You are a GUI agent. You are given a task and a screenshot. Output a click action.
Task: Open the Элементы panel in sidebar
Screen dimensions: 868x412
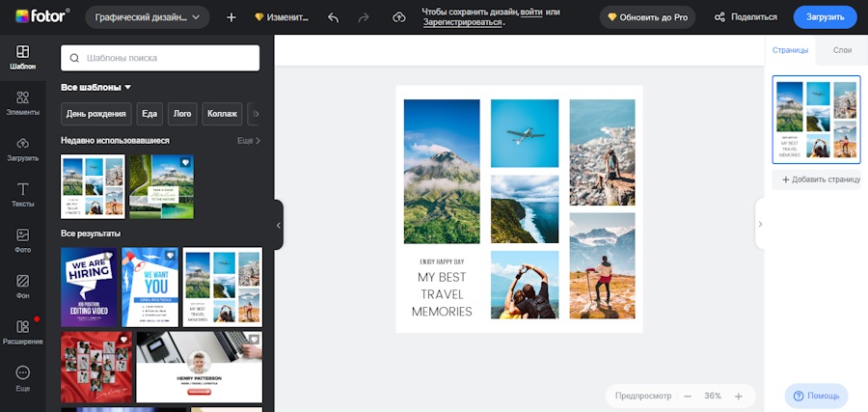coord(22,102)
